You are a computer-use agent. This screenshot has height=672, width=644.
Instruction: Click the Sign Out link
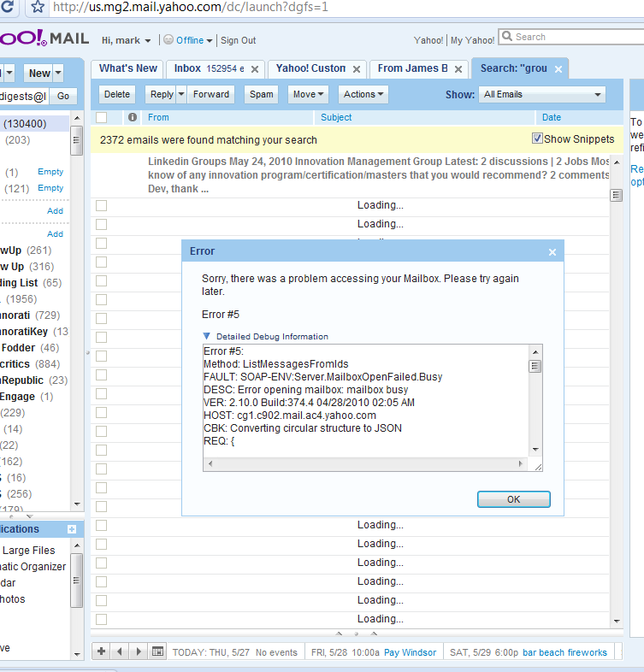[x=238, y=40]
